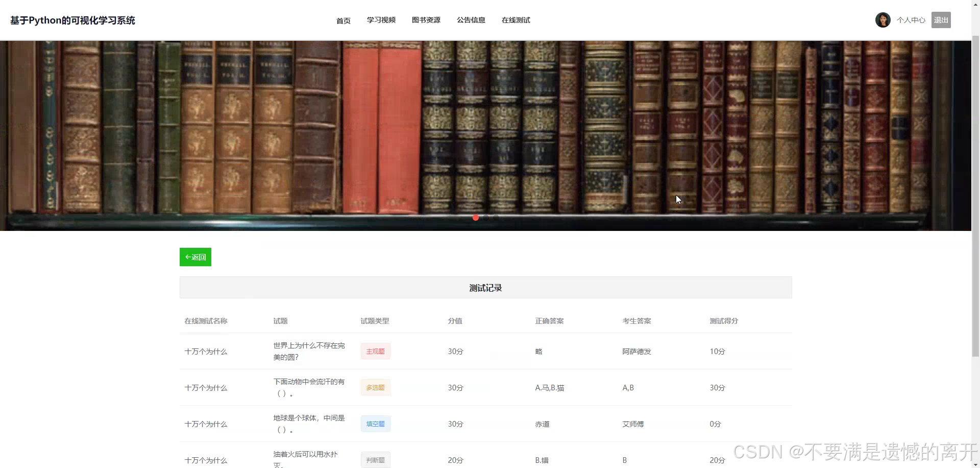This screenshot has height=468, width=980.
Task: Click the 判断题 type tag
Action: (375, 460)
